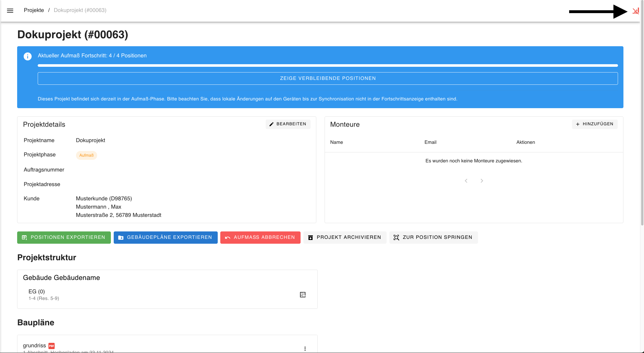Open the hamburger navigation menu
Screen dimensions: 644x353
click(10, 11)
